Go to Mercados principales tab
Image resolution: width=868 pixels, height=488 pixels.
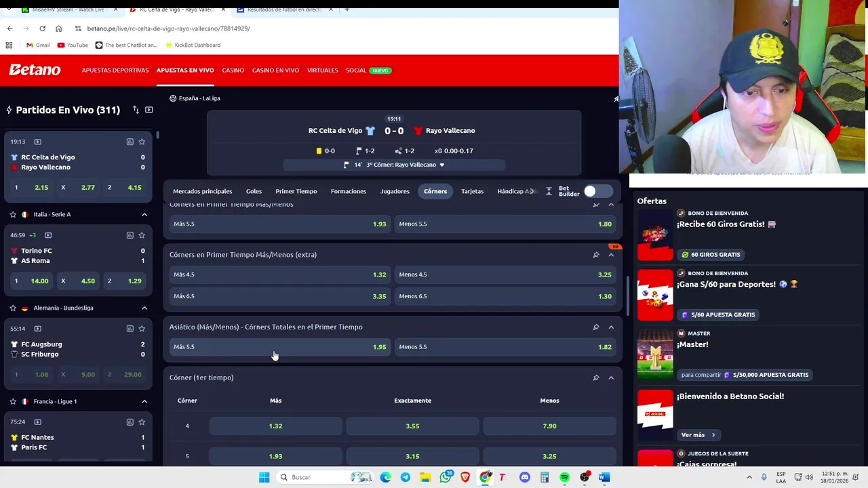pos(202,191)
